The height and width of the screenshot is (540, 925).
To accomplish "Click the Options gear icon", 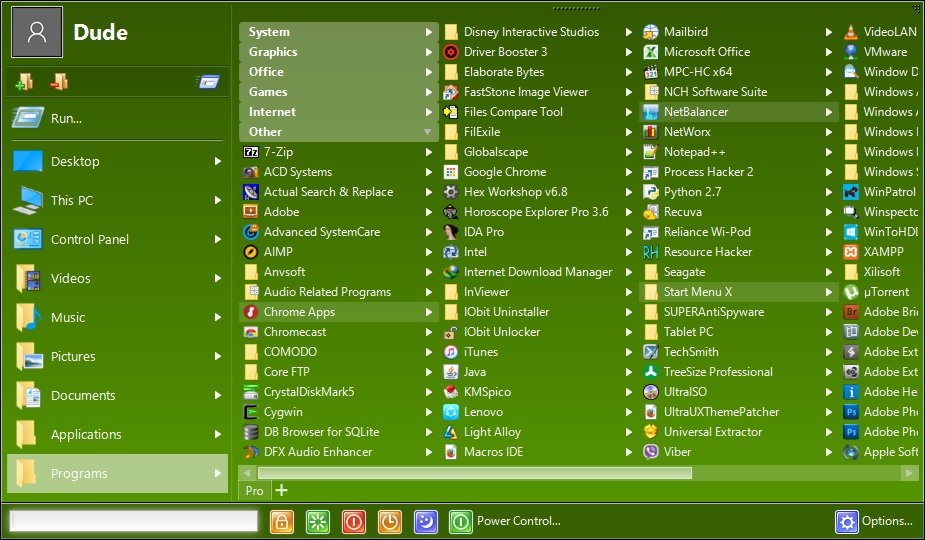I will coord(847,522).
